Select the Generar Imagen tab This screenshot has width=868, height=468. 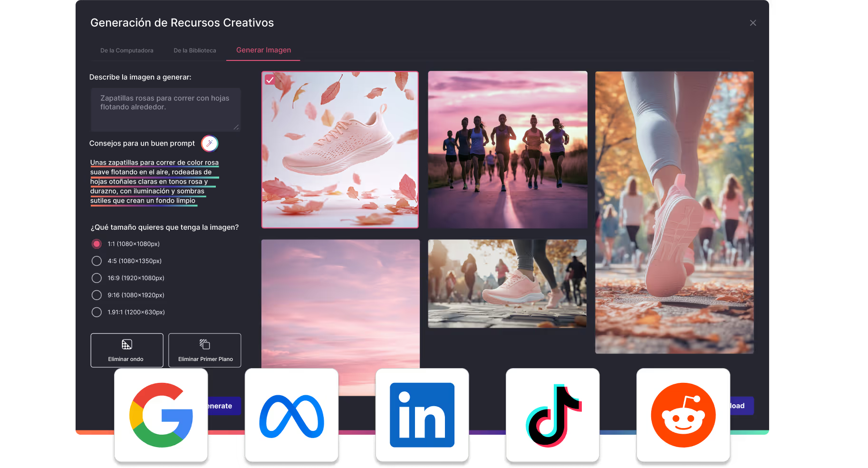263,50
